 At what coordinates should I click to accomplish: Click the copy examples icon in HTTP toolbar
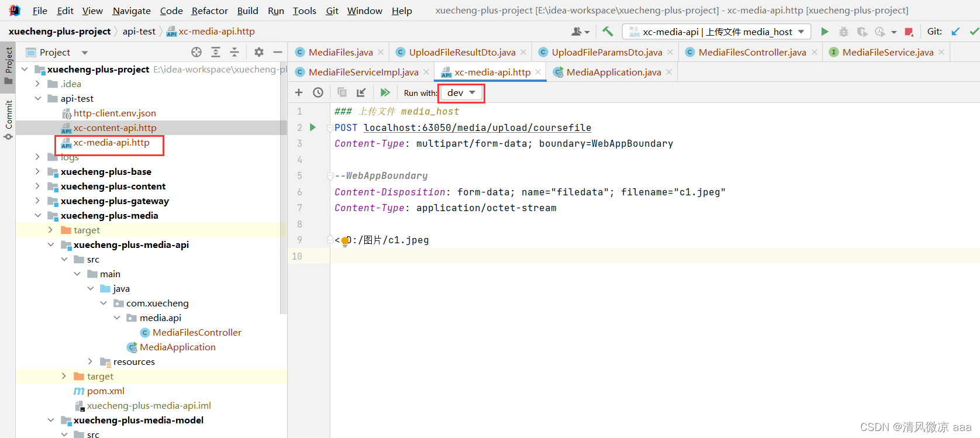[342, 92]
